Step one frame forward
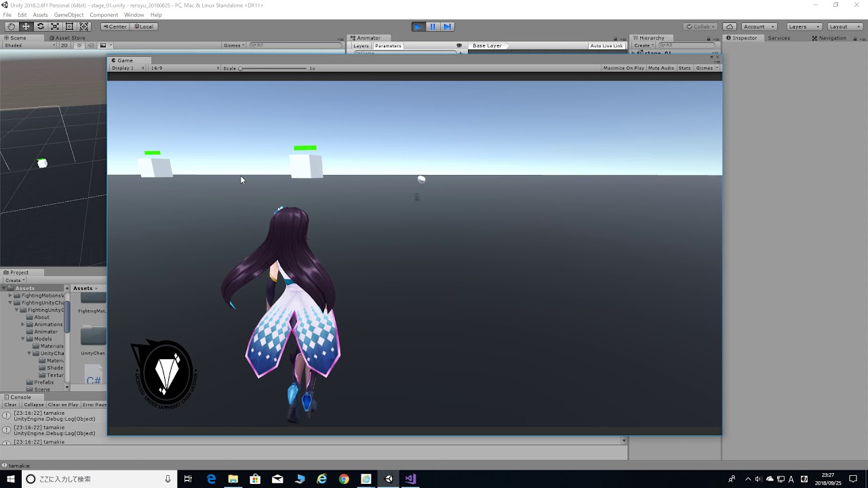 point(447,26)
